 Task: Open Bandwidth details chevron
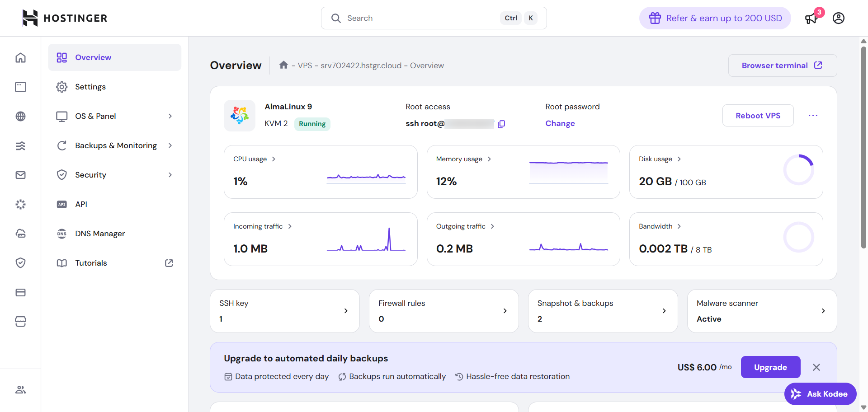pyautogui.click(x=679, y=226)
